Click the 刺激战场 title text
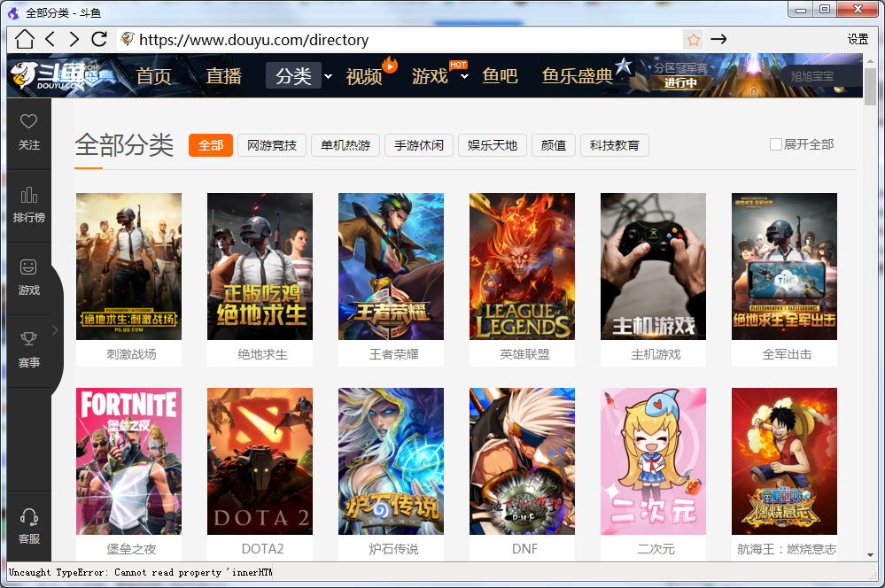 pos(131,354)
